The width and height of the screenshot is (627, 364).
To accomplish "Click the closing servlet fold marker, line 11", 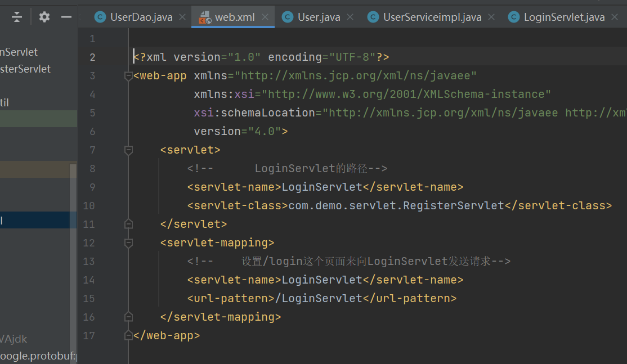I will click(x=128, y=224).
